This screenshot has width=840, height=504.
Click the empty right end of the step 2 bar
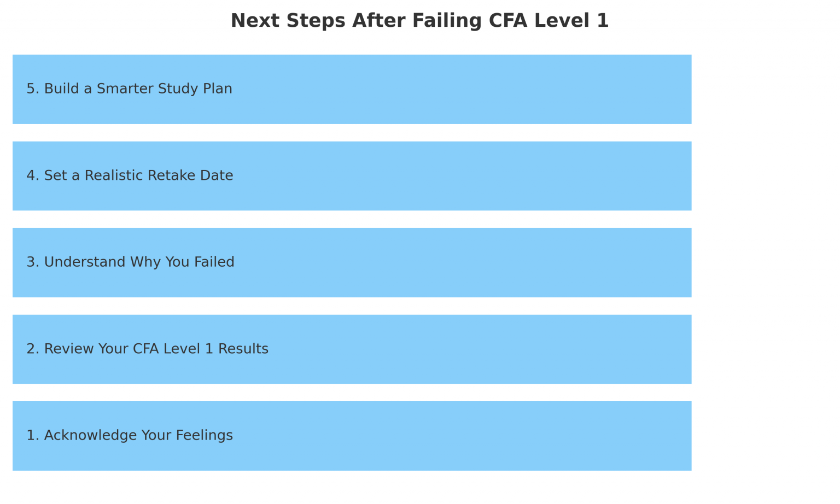click(x=629, y=349)
